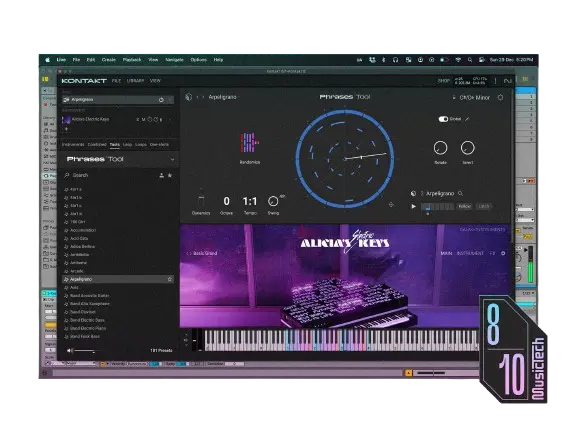Open the Playback menu in menu bar
Screen dimensions: 577x433
(x=132, y=60)
